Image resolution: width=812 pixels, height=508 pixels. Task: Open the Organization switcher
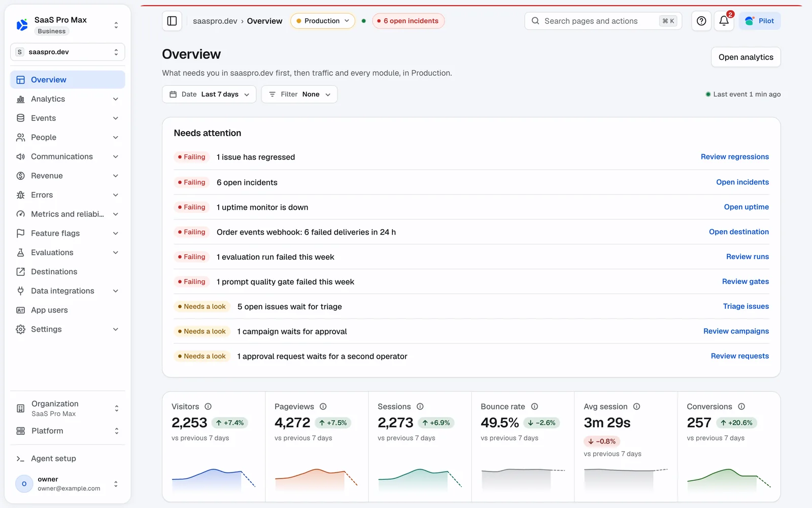coord(67,408)
